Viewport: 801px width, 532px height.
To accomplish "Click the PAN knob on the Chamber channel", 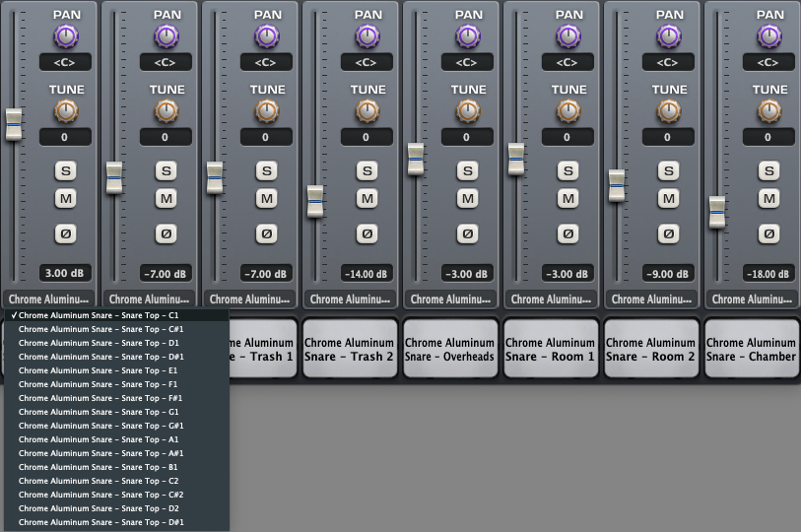I will pyautogui.click(x=768, y=36).
